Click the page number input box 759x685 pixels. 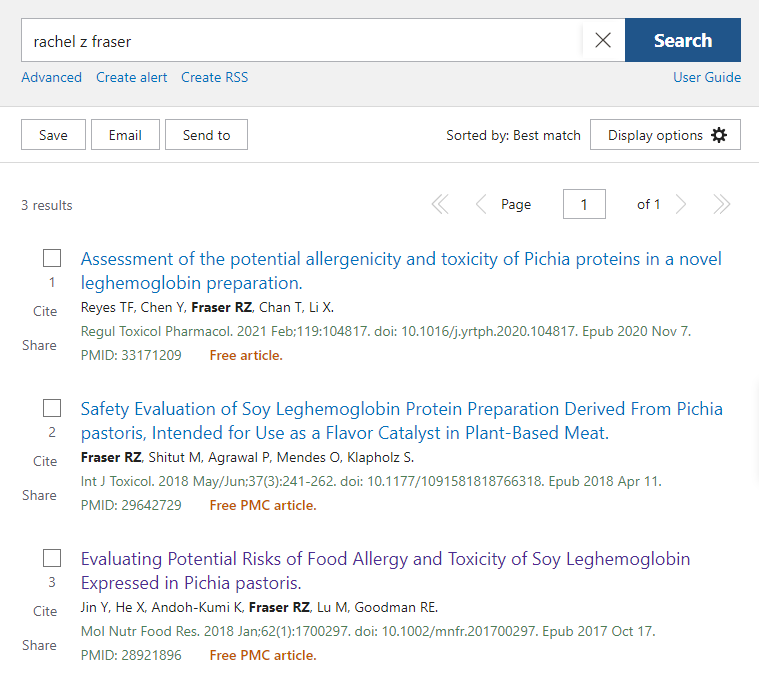[x=584, y=204]
